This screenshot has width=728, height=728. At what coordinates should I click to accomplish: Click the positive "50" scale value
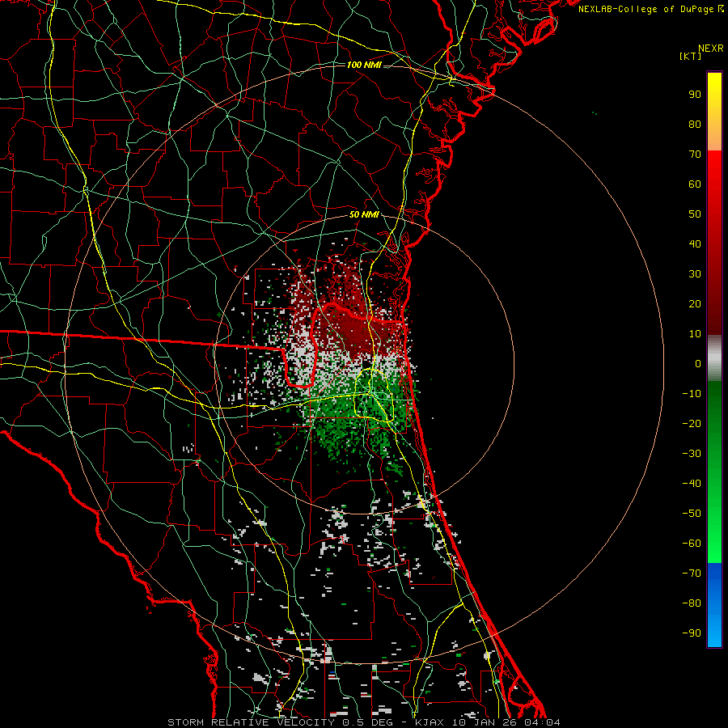tap(695, 214)
